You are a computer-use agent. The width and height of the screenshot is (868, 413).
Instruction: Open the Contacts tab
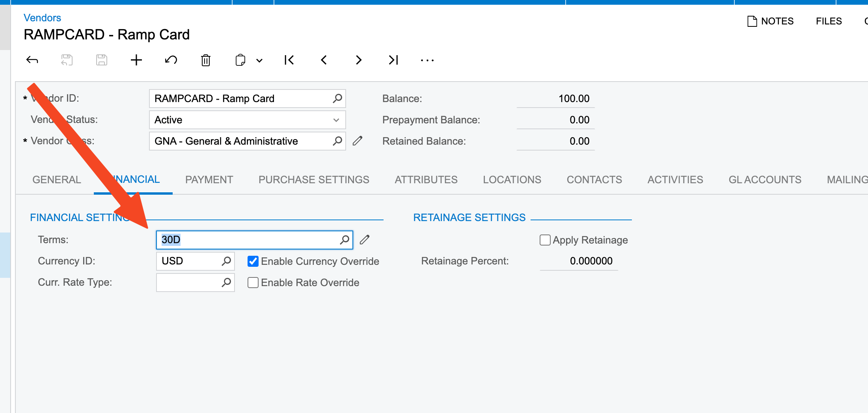[594, 180]
